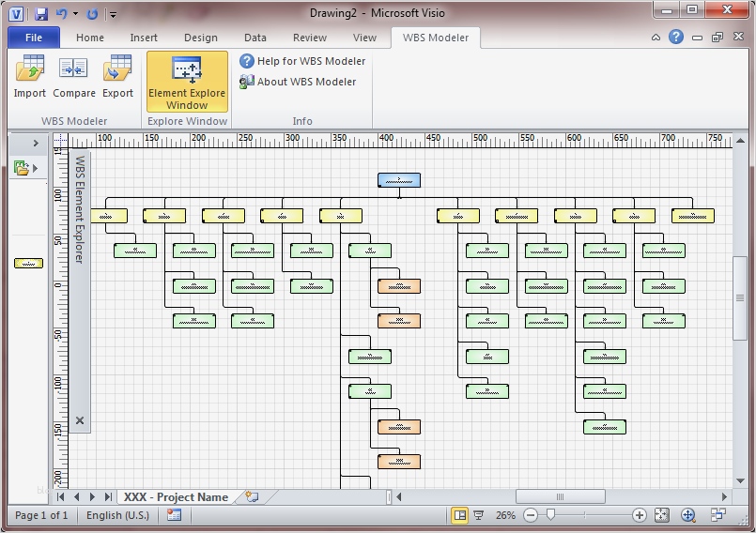Screen dimensions: 756x533
Task: Click the Insert Page tab icon
Action: click(x=253, y=496)
